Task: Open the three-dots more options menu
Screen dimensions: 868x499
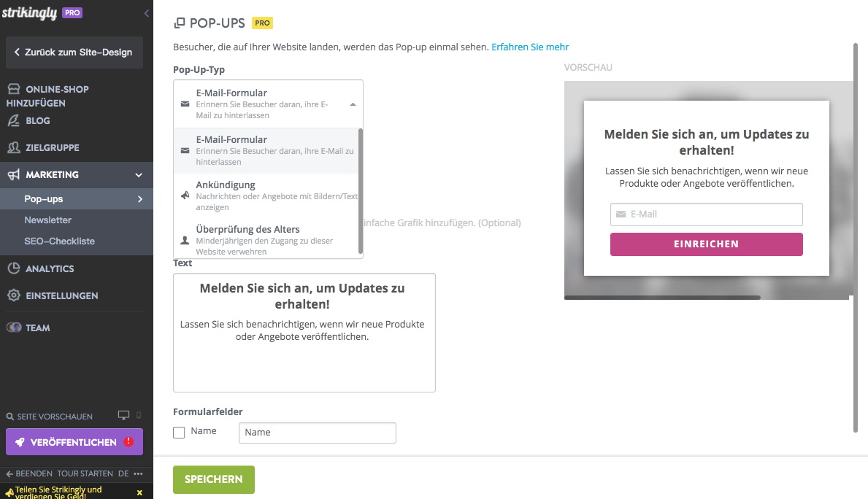Action: [x=138, y=473]
